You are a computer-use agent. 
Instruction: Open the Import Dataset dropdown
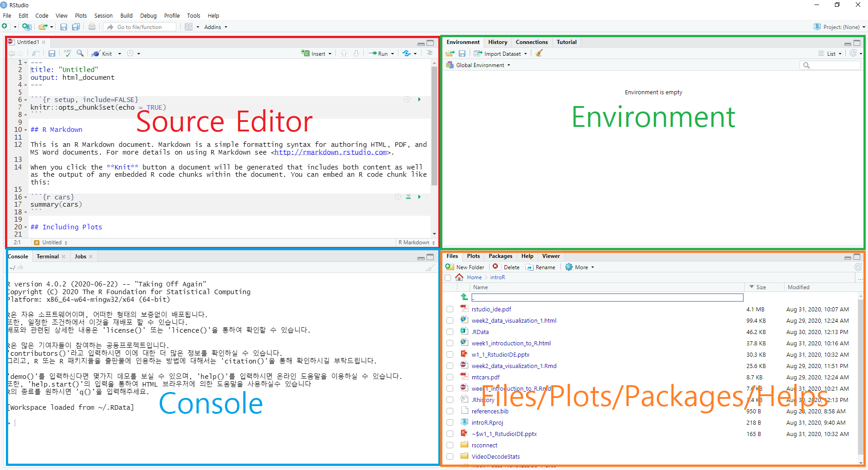tap(501, 53)
